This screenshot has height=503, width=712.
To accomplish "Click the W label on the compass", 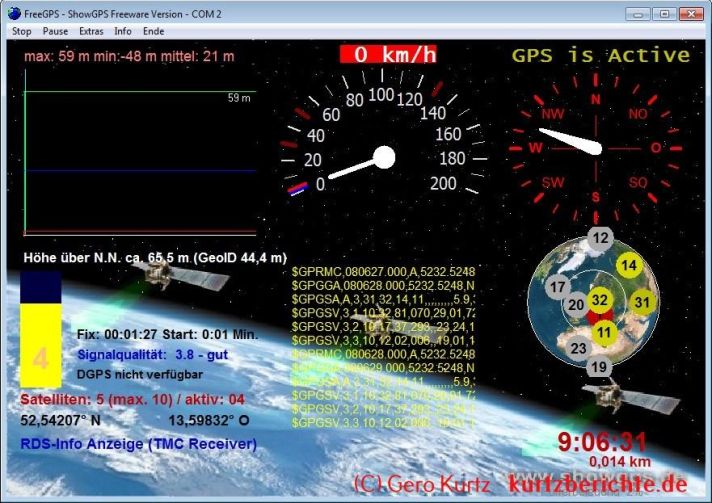I will (x=535, y=148).
